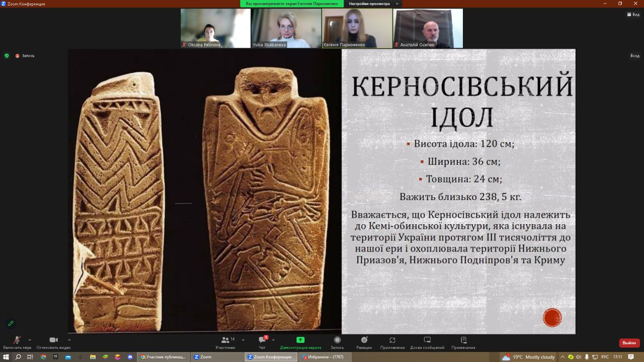Switch to Chrome 'Избранное – (7787)' window
The image size is (644, 362).
pyautogui.click(x=325, y=357)
